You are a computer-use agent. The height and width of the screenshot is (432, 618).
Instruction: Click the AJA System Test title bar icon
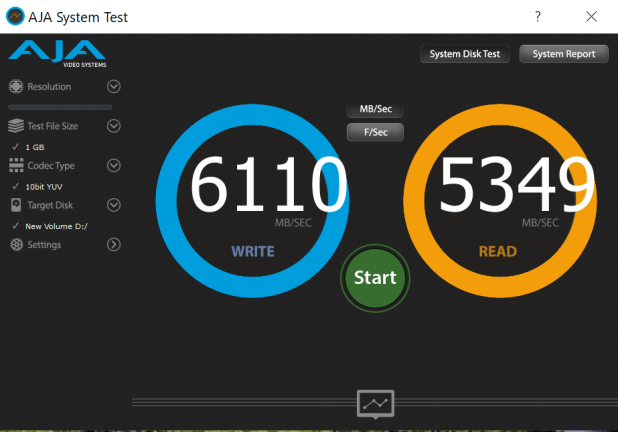[x=15, y=17]
